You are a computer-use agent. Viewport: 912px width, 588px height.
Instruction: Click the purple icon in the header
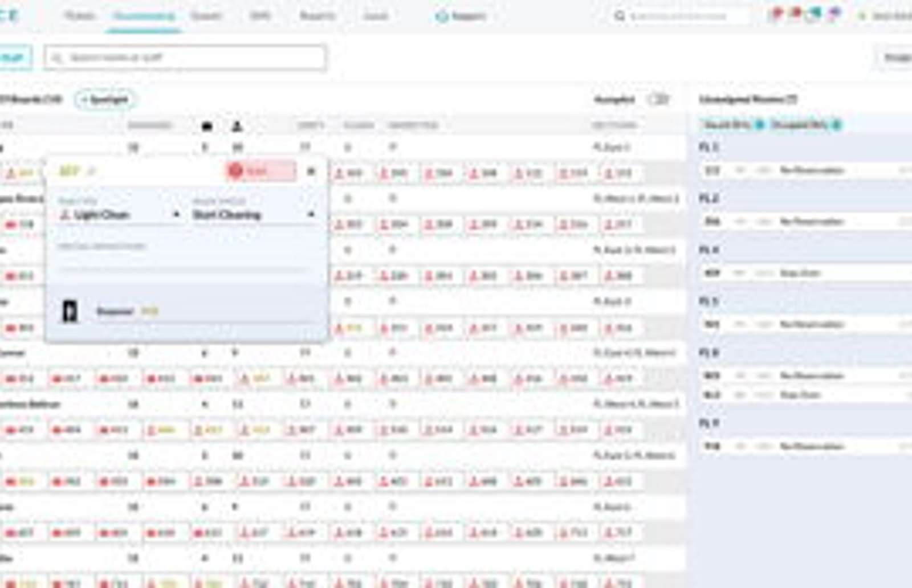click(x=834, y=14)
